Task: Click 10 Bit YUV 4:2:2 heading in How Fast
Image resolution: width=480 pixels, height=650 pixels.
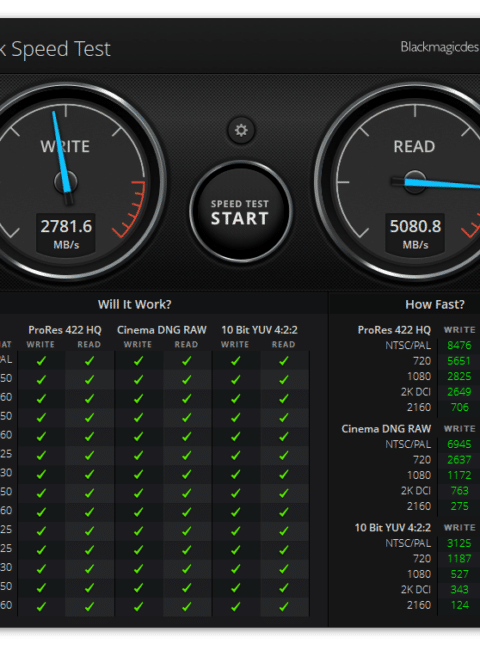Action: point(393,528)
